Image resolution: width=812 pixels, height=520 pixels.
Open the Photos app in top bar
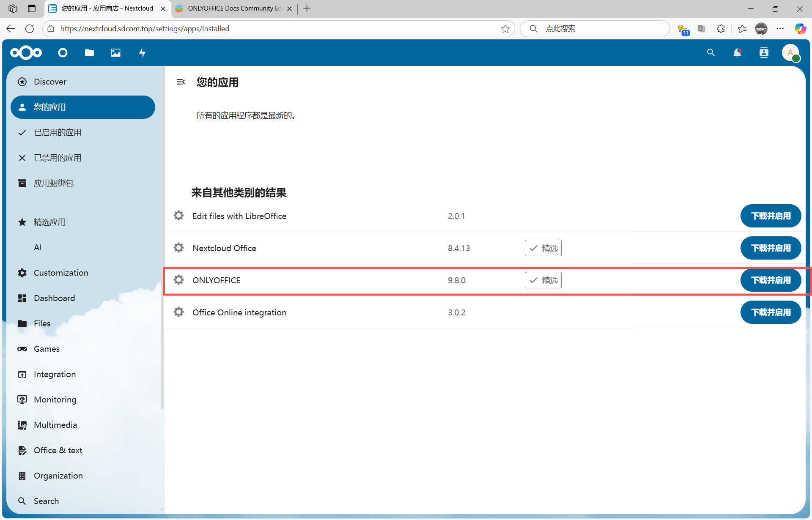tap(115, 53)
